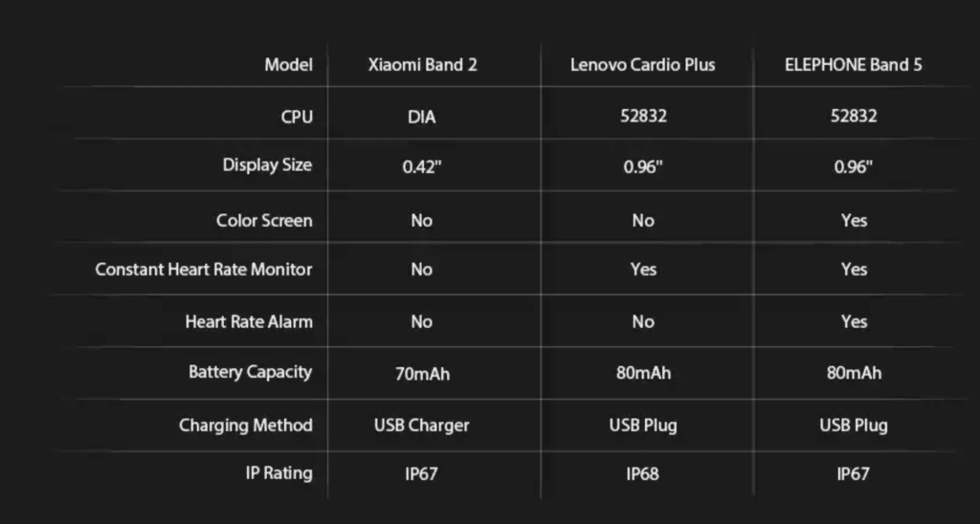Click the Xiaomi Band 2 column header

pos(422,65)
